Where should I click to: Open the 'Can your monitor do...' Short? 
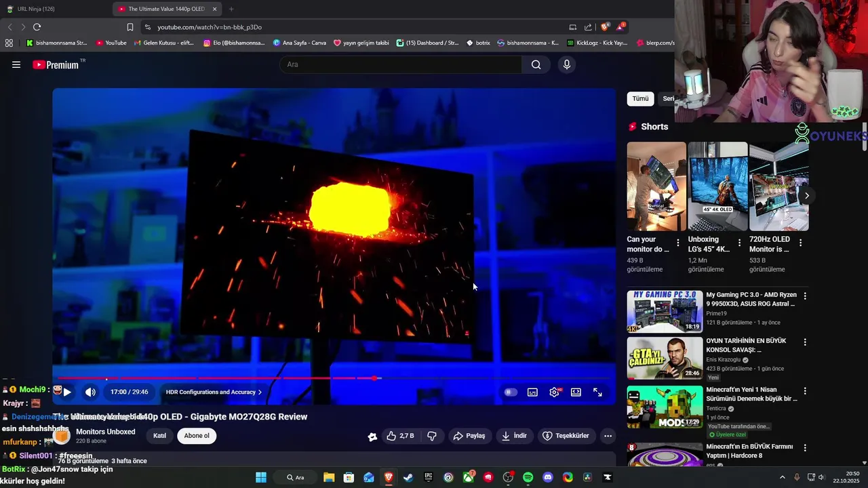click(656, 186)
